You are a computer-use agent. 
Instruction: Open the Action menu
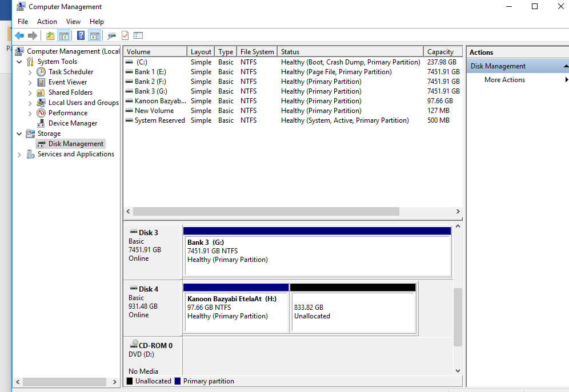(x=47, y=22)
